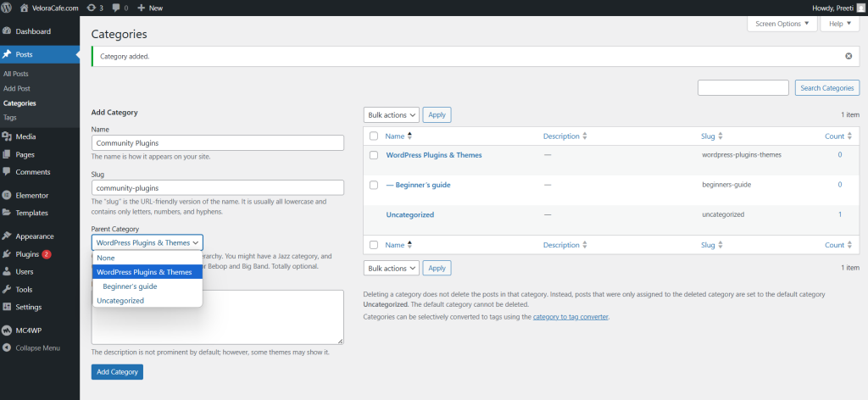Open Categories submenu item
Image resolution: width=868 pixels, height=400 pixels.
coord(19,103)
